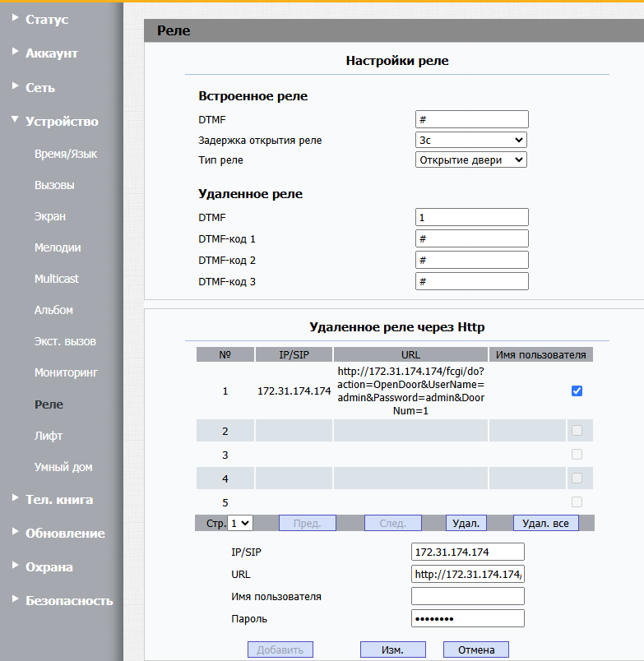The image size is (644, 661).
Task: Uncheck the checkbox for relay row 1
Action: pyautogui.click(x=577, y=391)
